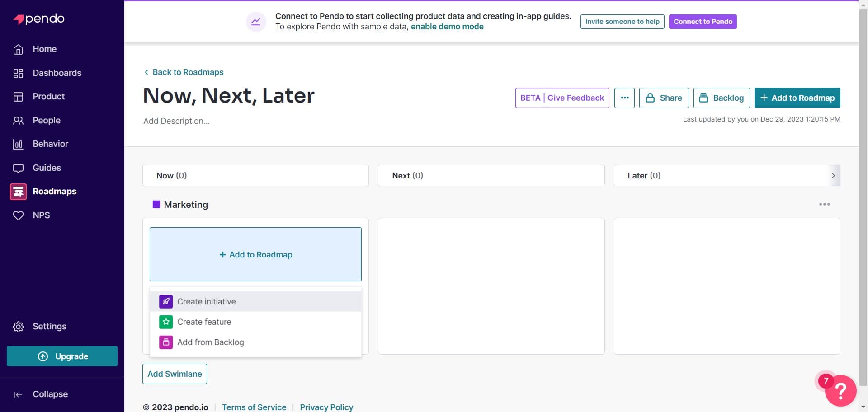Open Settings gear icon

pyautogui.click(x=18, y=327)
